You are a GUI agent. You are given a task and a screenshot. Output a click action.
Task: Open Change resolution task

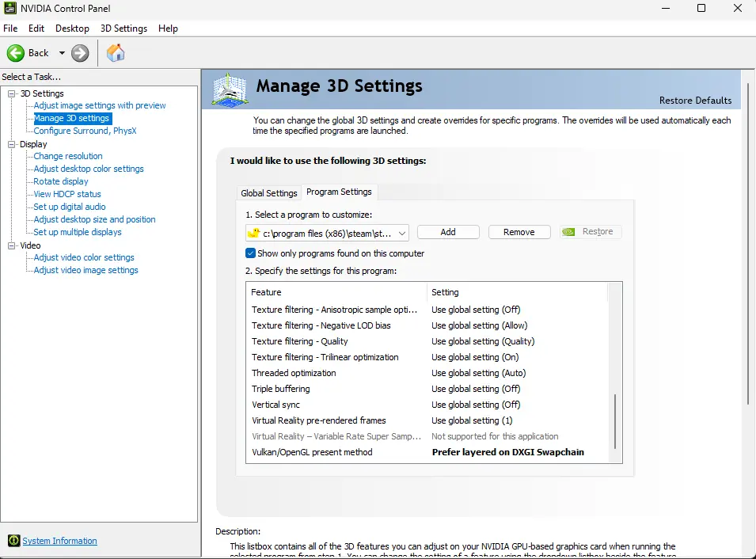coord(68,156)
